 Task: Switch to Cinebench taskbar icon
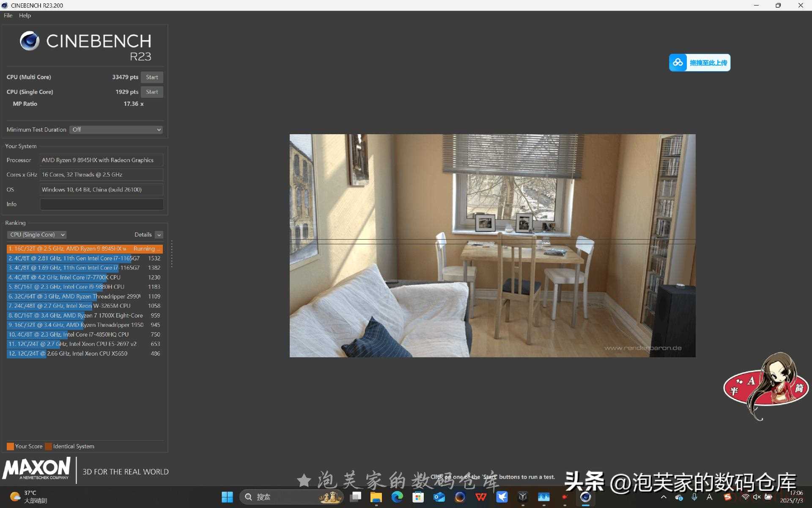point(586,497)
